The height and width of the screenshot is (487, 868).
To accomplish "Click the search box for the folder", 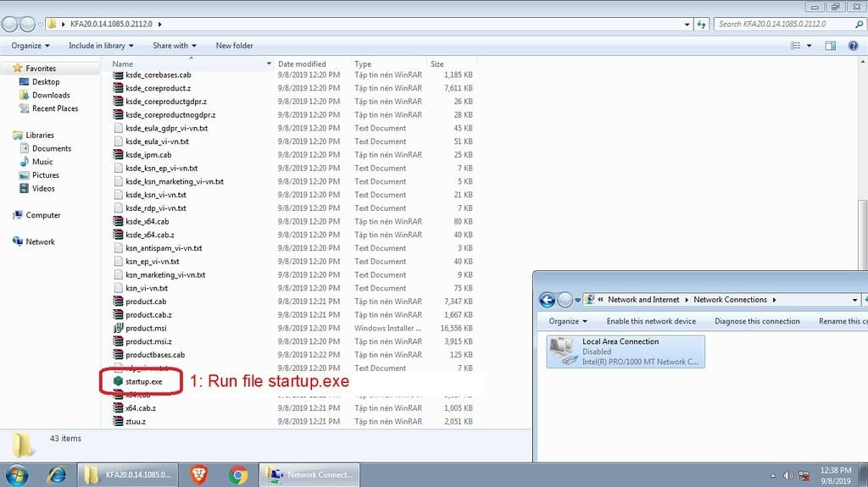I will coord(780,24).
